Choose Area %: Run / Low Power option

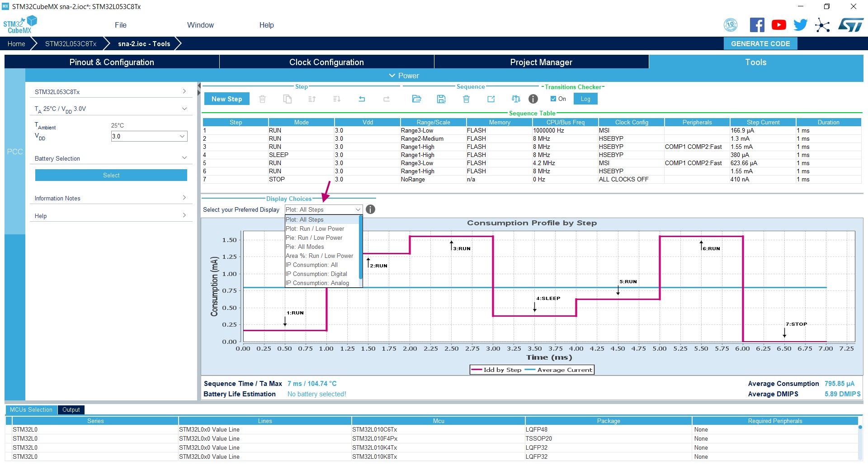[322, 256]
